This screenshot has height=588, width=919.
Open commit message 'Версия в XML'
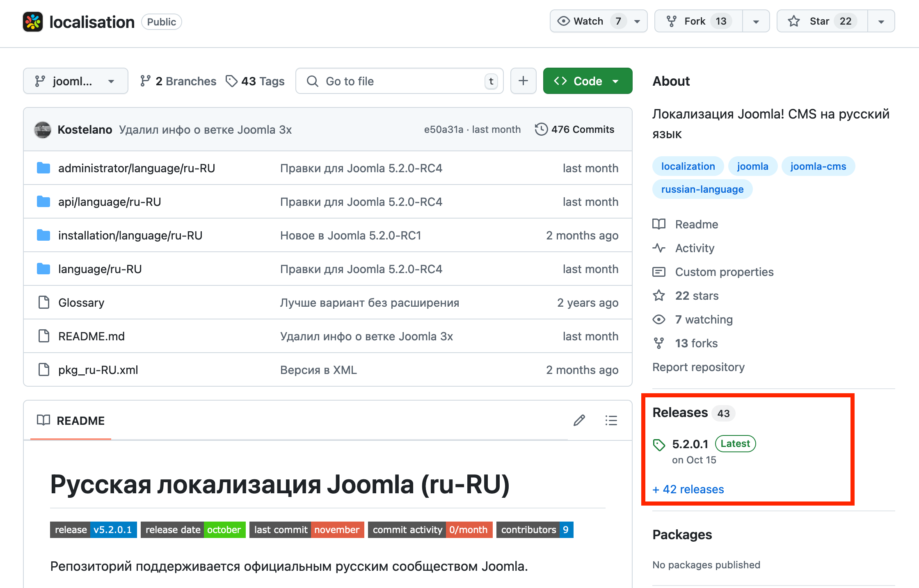tap(318, 370)
